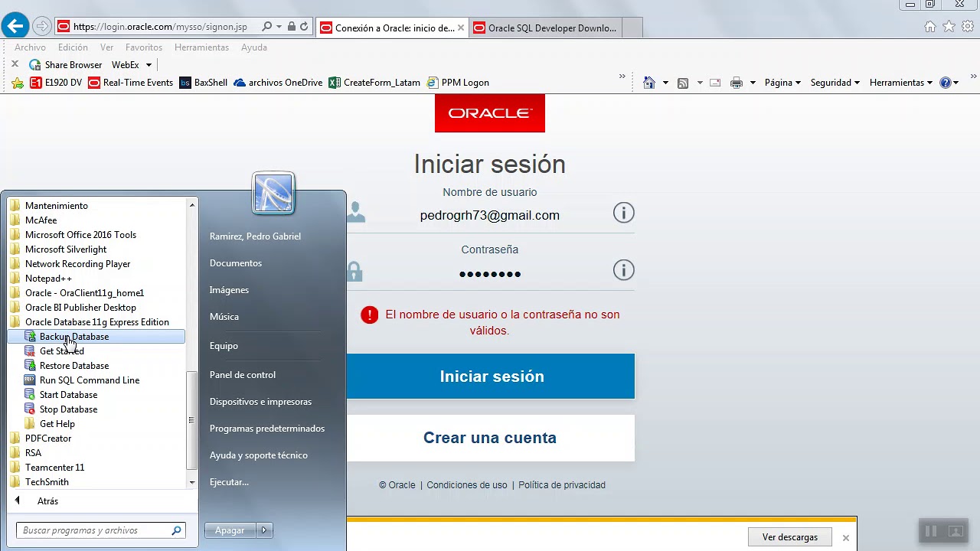Click the refresh icon in address bar
The image size is (980, 551).
[304, 27]
